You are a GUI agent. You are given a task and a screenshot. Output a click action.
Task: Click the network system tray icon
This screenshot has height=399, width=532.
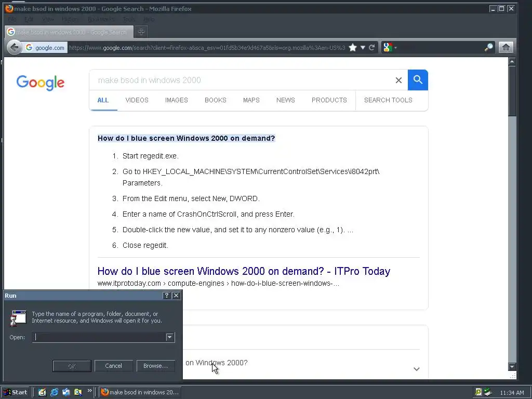click(488, 392)
